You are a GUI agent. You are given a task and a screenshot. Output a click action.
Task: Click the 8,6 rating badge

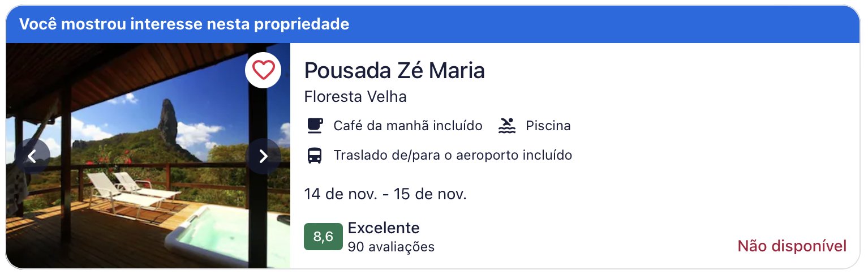(x=323, y=237)
